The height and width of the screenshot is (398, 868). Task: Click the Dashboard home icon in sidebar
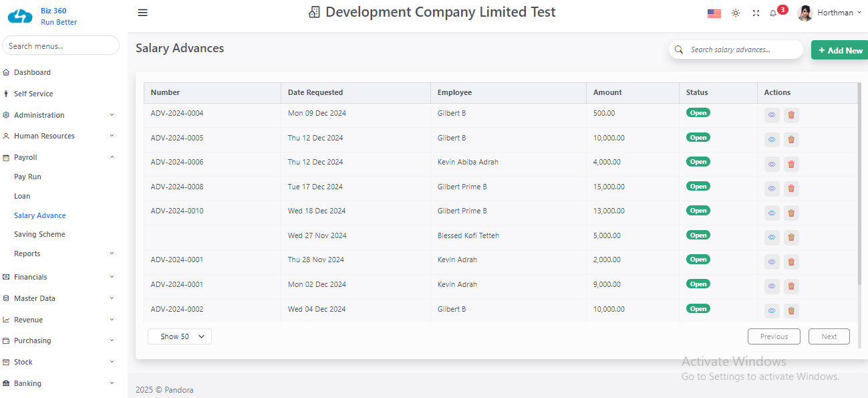tap(6, 72)
